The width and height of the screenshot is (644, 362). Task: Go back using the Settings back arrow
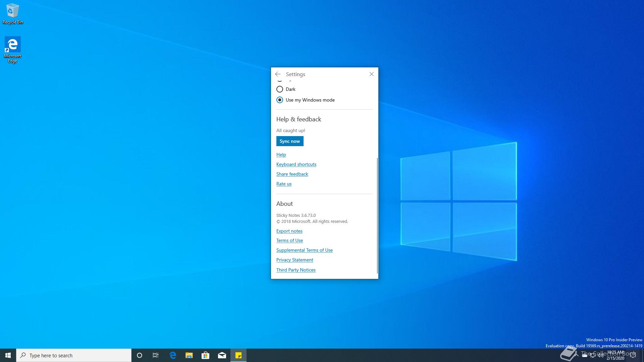click(278, 74)
